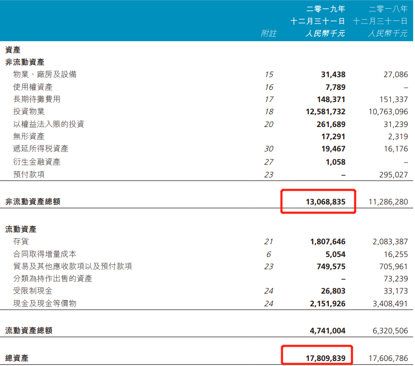Click the value 16,255

coord(396,255)
